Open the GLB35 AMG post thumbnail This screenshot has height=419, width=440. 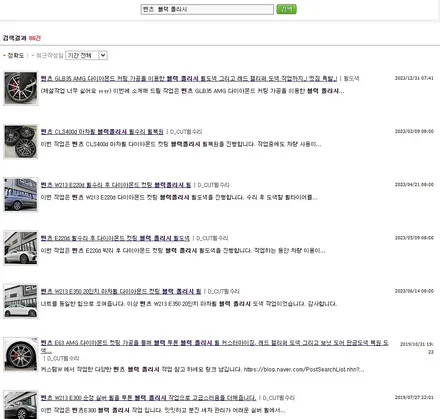point(21,88)
